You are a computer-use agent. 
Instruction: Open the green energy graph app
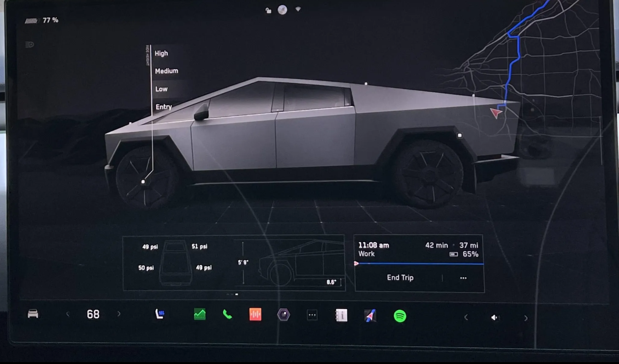pos(200,314)
